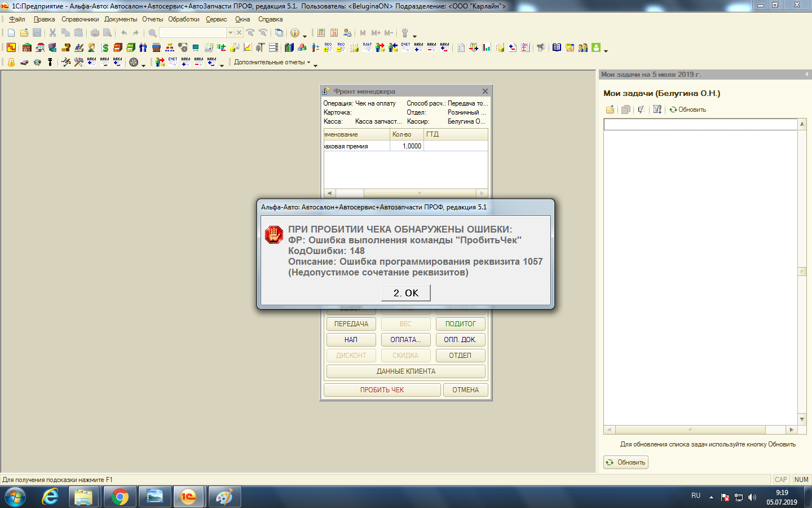The height and width of the screenshot is (508, 812).
Task: Click the Print printer icon
Action: (95, 33)
